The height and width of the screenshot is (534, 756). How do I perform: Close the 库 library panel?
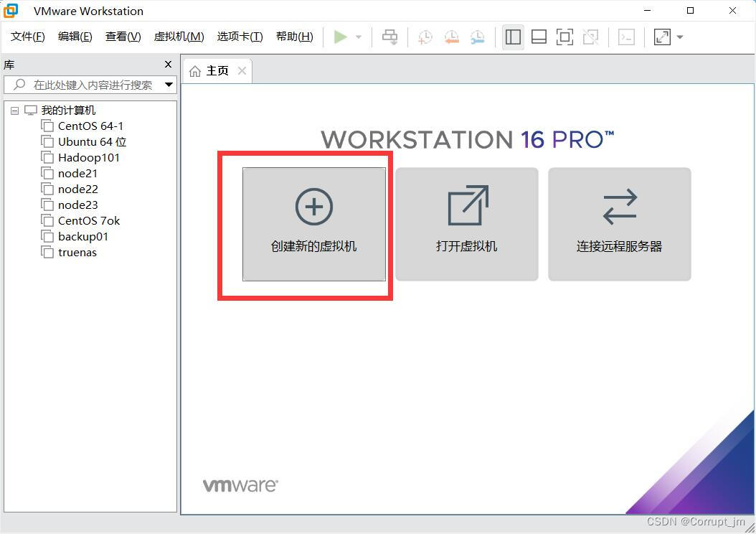click(169, 64)
